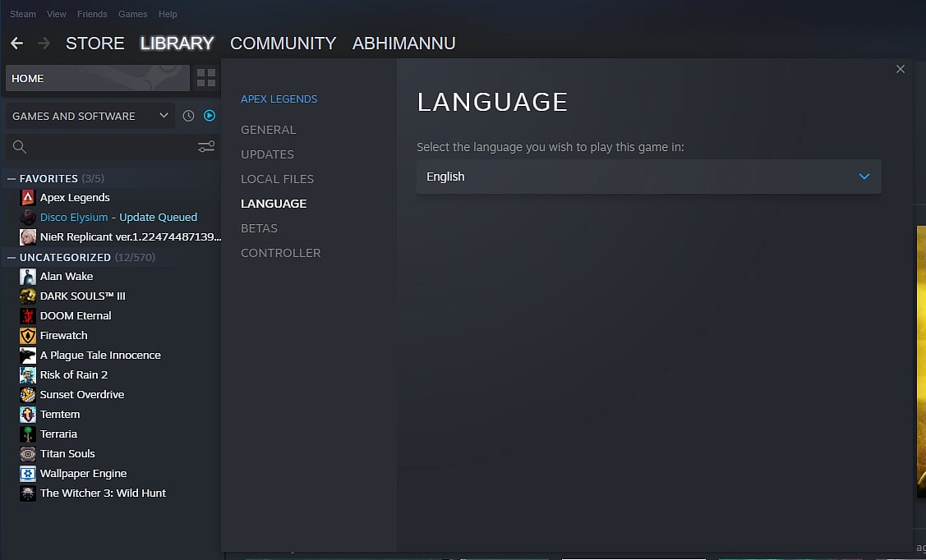
Task: Click A Plague Tale Innocence icon
Action: coord(28,356)
